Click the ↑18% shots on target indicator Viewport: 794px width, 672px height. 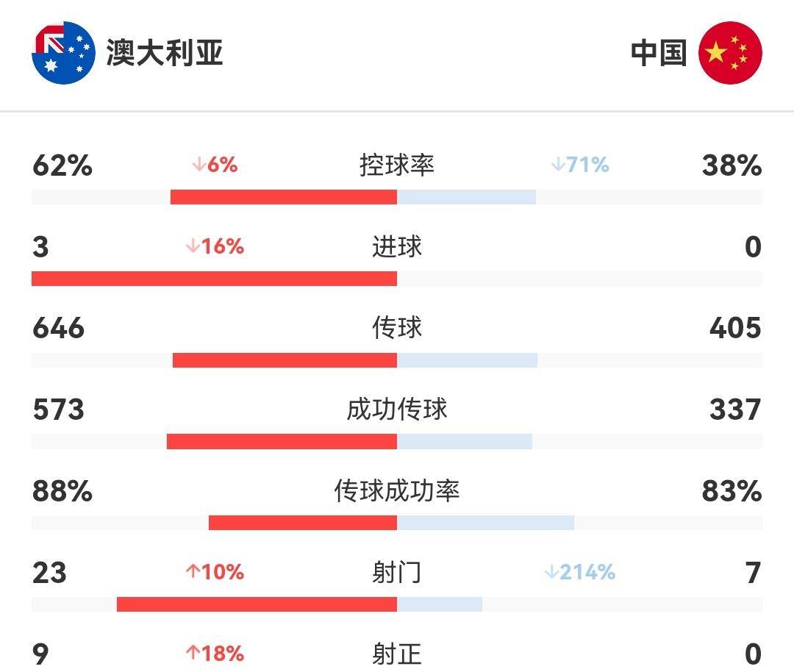215,654
